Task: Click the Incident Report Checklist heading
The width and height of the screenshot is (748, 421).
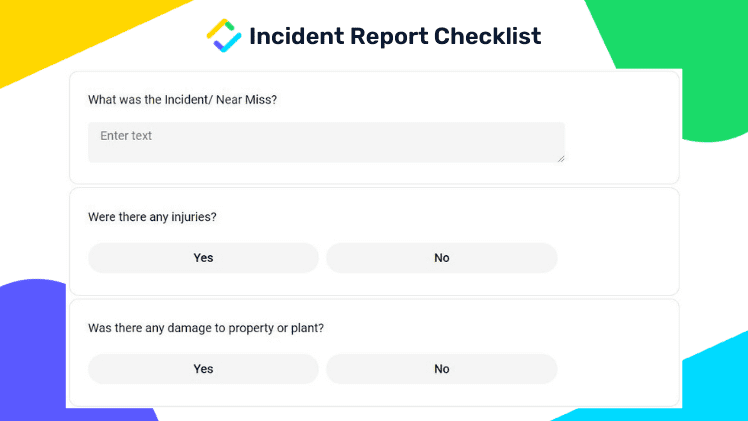Action: tap(395, 36)
